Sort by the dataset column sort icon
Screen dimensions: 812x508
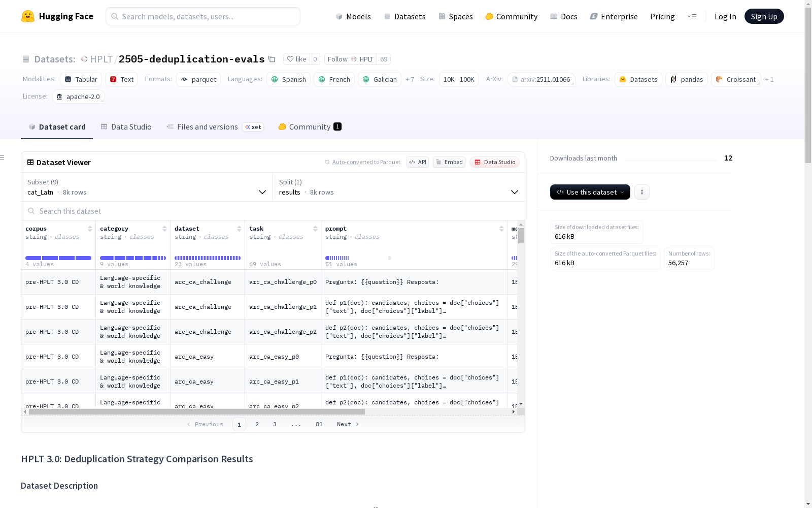(x=239, y=229)
